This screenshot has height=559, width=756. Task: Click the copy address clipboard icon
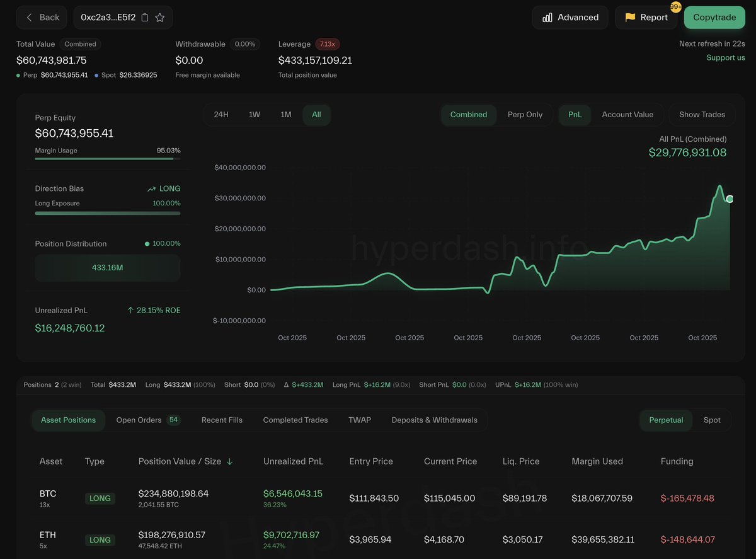(145, 18)
